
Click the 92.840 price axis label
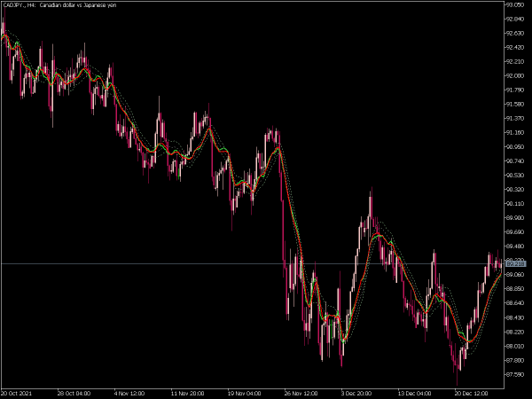tap(515, 19)
